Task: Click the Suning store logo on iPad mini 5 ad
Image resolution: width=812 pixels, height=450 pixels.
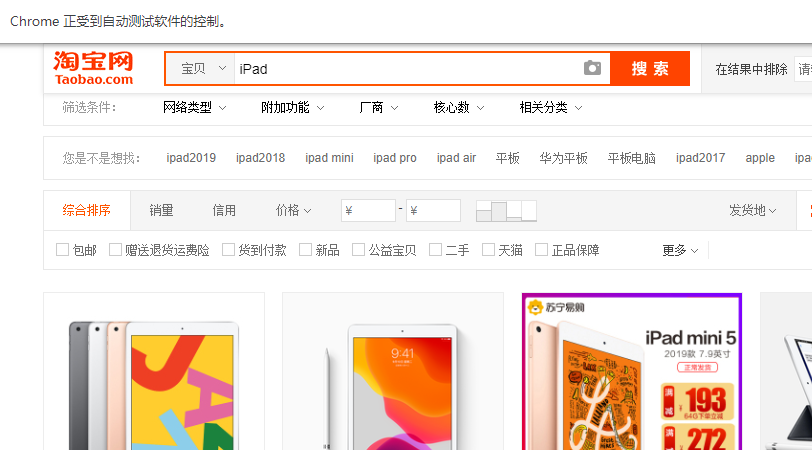Action: point(556,308)
